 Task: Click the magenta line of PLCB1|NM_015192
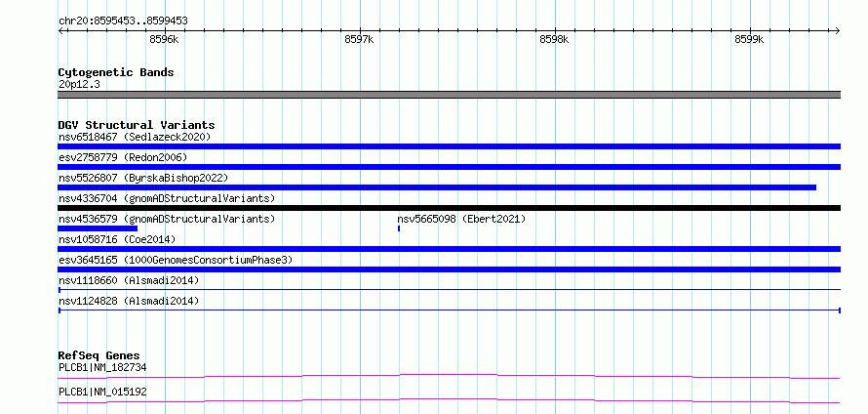pos(449,400)
